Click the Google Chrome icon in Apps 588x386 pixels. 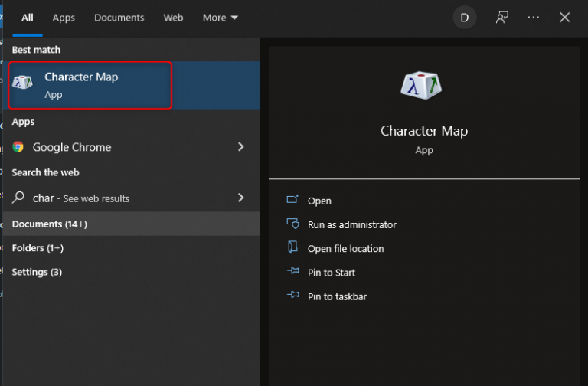(x=18, y=147)
